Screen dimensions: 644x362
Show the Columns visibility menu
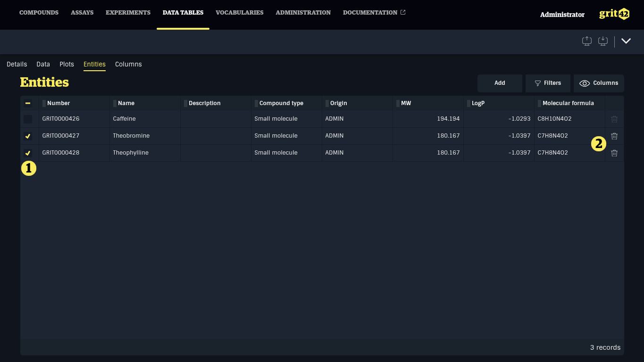tap(599, 83)
